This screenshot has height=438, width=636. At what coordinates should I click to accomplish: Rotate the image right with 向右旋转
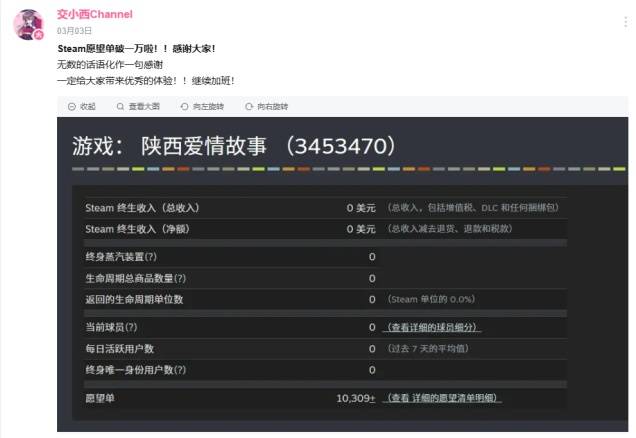266,107
